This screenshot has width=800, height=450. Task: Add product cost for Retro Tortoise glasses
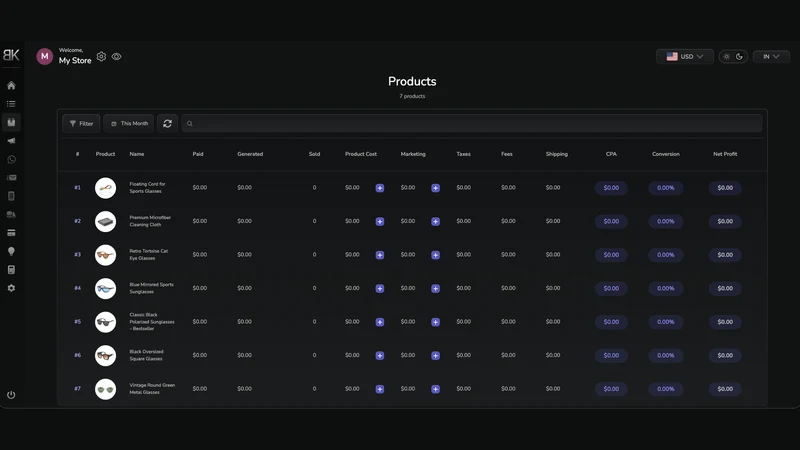380,255
